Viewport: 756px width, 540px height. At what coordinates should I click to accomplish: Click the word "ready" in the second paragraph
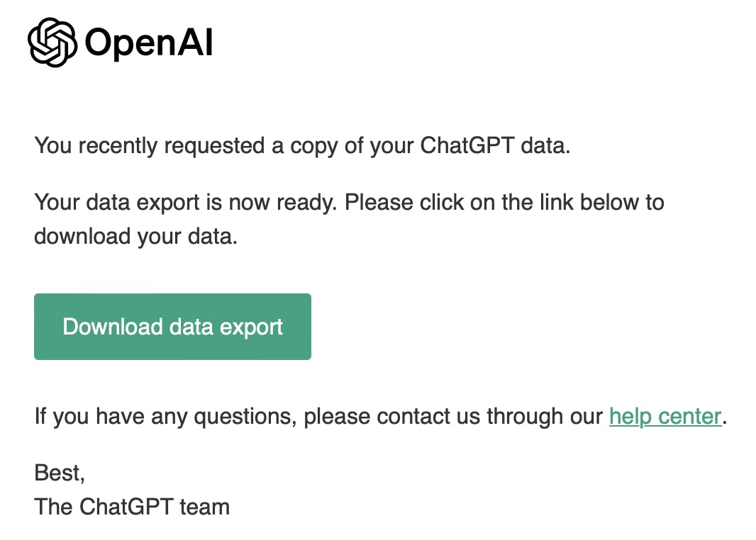306,203
